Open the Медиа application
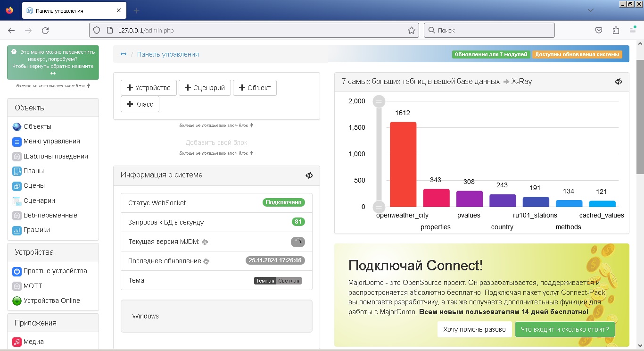Screen dimensions: 644x351 [x=28, y=342]
